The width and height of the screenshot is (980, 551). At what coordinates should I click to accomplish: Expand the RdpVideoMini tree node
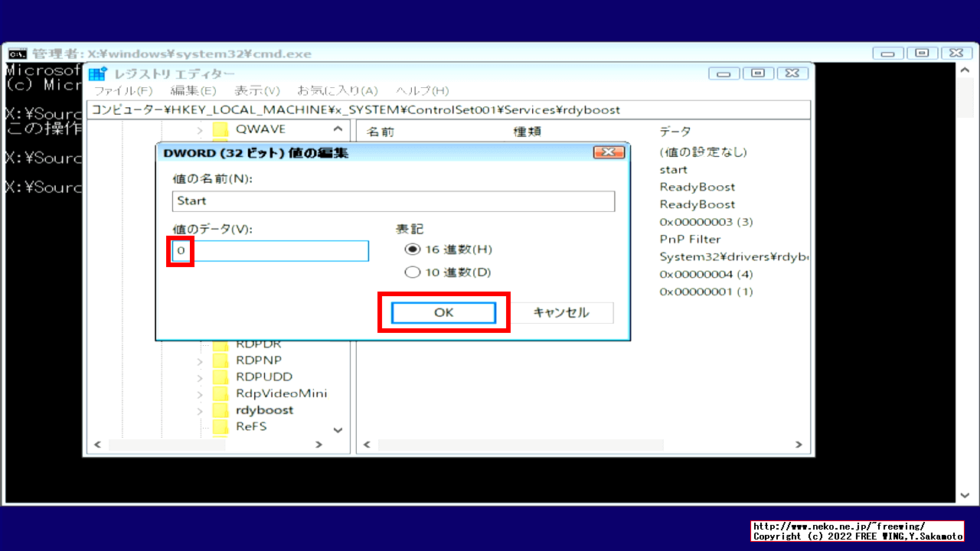tap(200, 393)
